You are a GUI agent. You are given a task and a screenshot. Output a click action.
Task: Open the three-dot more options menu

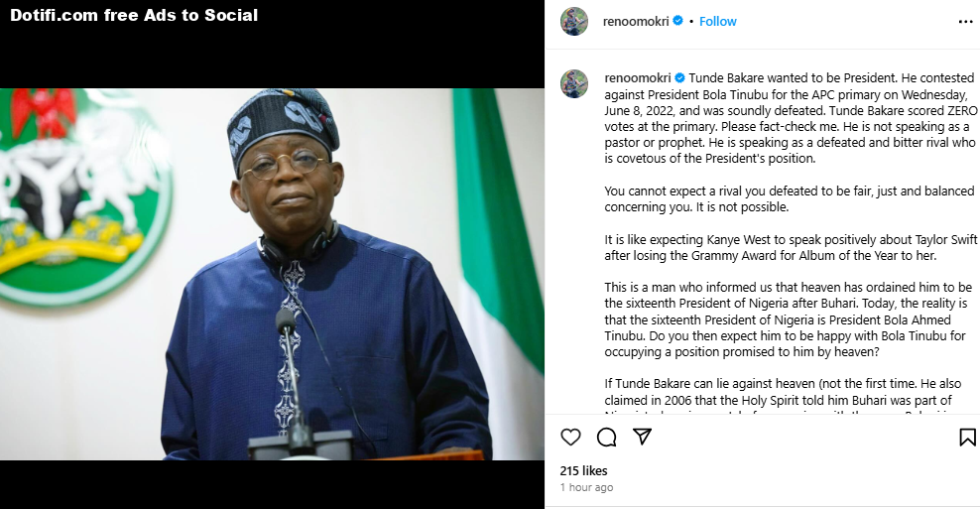pos(965,22)
